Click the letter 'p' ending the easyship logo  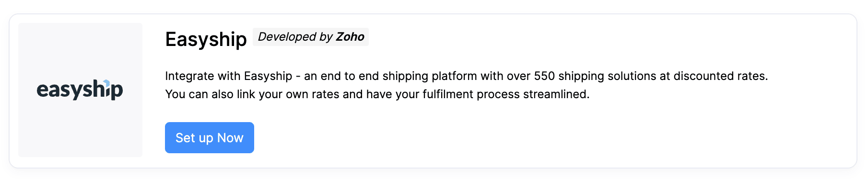coord(117,92)
